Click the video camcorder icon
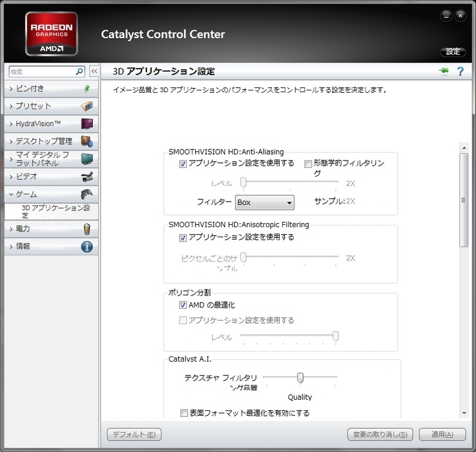 [x=87, y=177]
